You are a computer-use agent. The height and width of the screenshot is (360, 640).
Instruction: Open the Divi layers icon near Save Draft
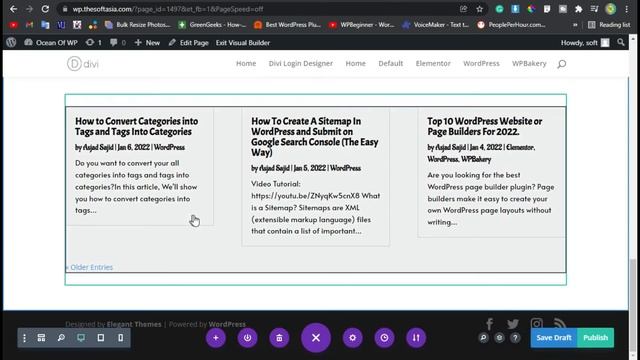tap(499, 338)
